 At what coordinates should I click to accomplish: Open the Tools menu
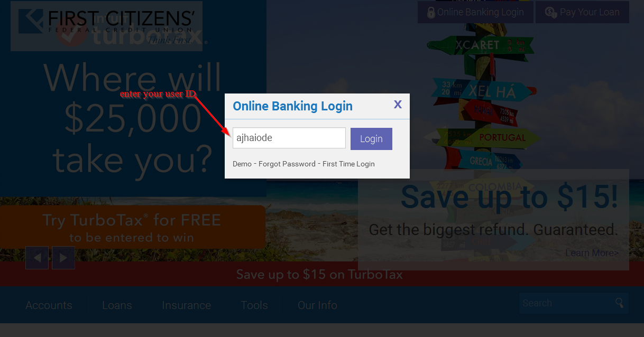pyautogui.click(x=254, y=305)
